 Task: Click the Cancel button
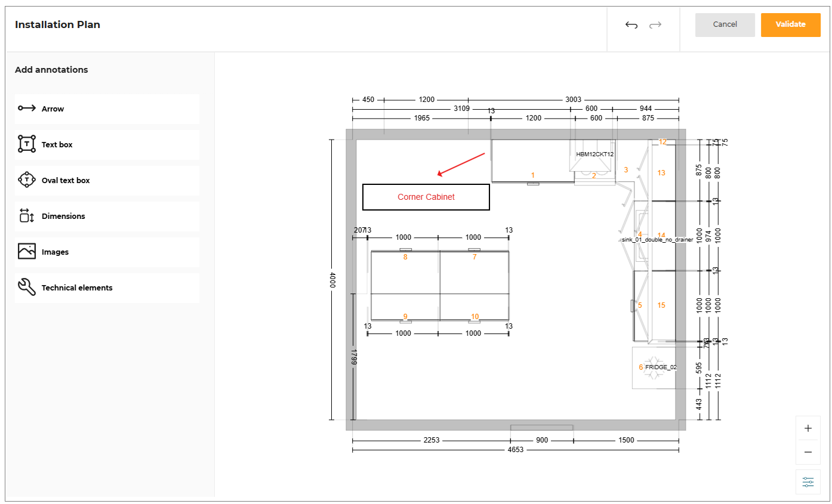(x=725, y=24)
